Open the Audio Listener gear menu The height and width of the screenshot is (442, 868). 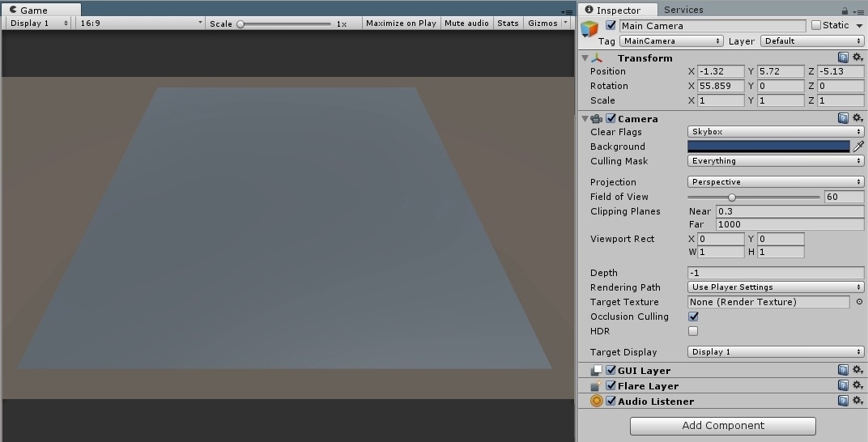[x=857, y=401]
